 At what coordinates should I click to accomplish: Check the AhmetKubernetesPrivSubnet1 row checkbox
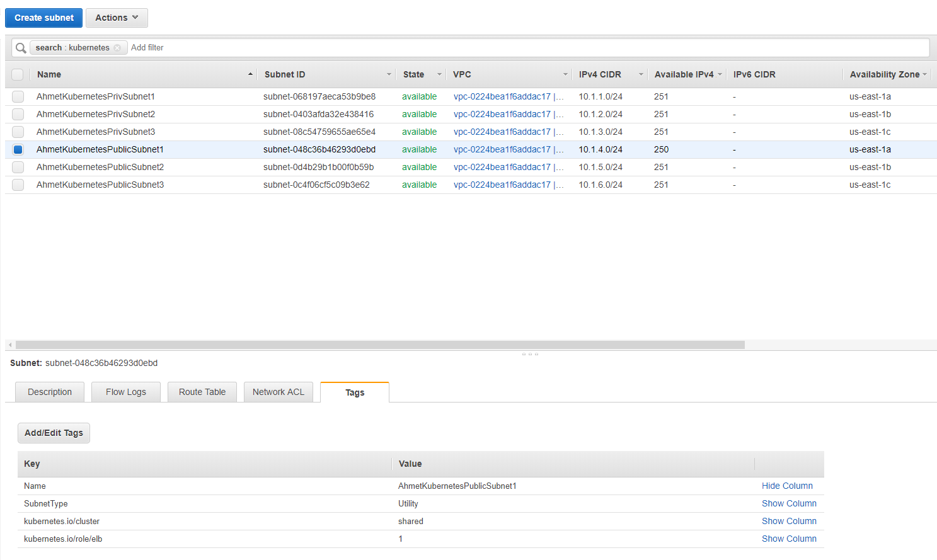pyautogui.click(x=18, y=96)
